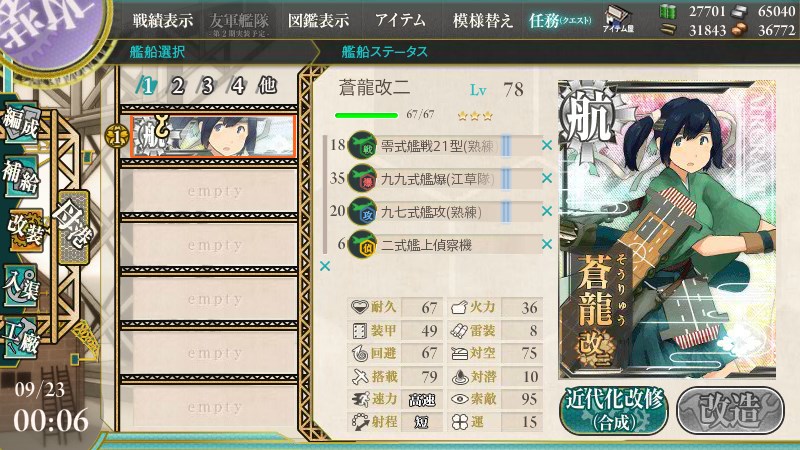This screenshot has height=450, width=800.
Task: Remove 二式艦上偵察機 with its X
Action: (x=546, y=244)
